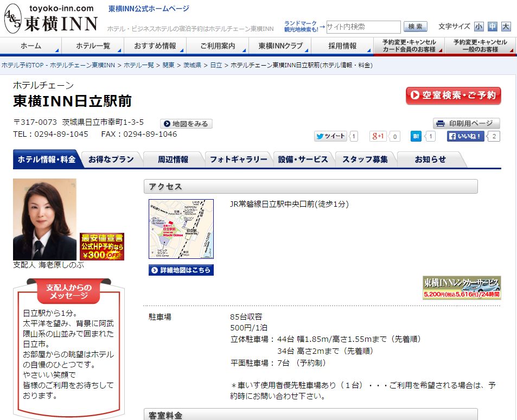
Task: Open 予約変更・キャンセル カード会員のお客様
Action: (409, 46)
